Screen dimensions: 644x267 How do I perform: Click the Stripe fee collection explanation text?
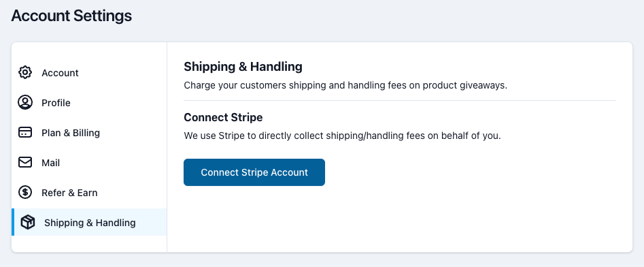(342, 136)
